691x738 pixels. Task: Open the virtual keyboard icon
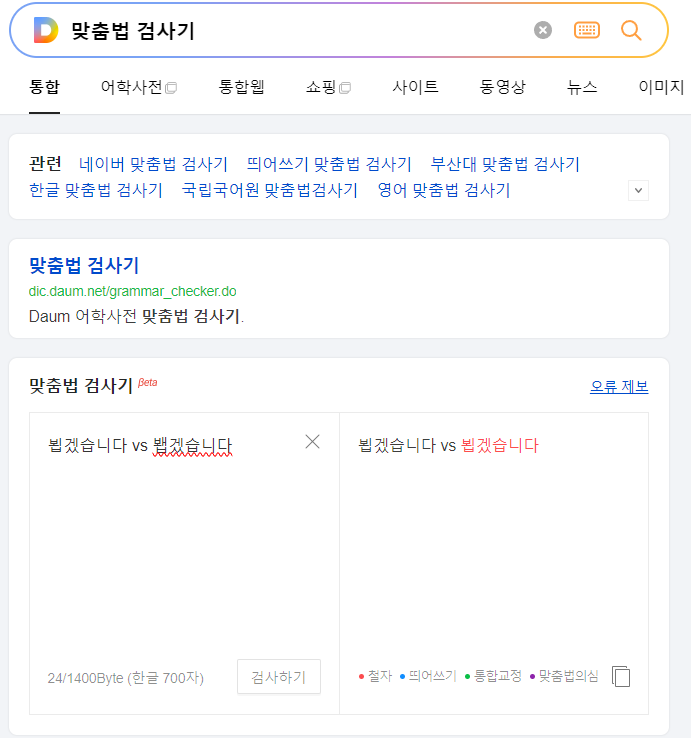[587, 30]
